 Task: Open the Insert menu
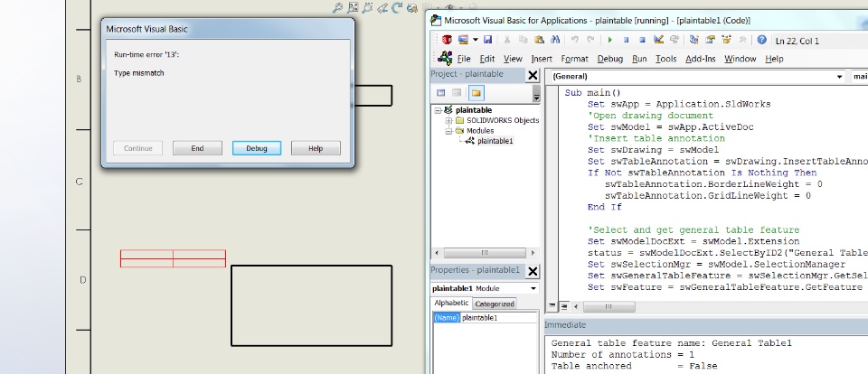tap(542, 59)
